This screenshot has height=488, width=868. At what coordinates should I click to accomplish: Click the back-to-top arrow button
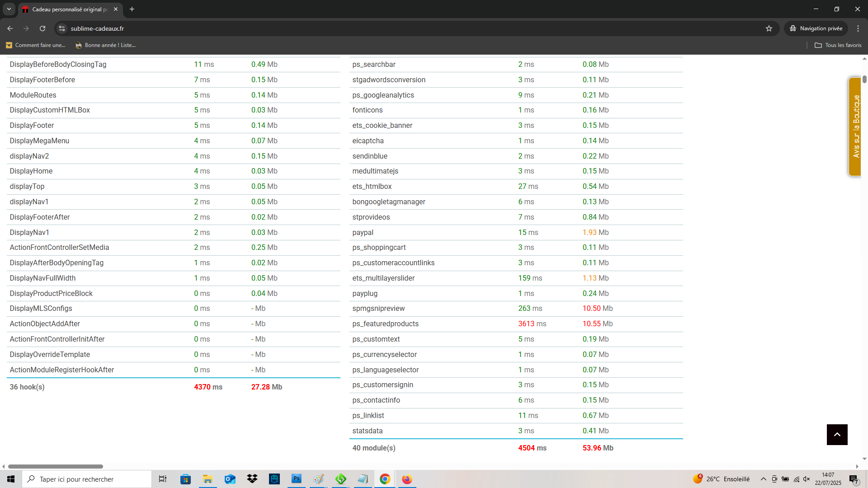pos(837,435)
